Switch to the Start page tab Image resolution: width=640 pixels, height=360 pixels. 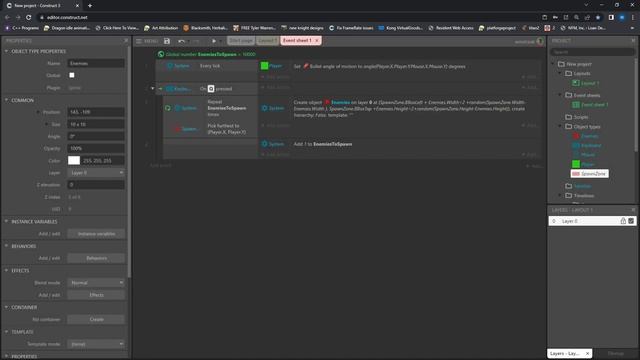tap(241, 41)
